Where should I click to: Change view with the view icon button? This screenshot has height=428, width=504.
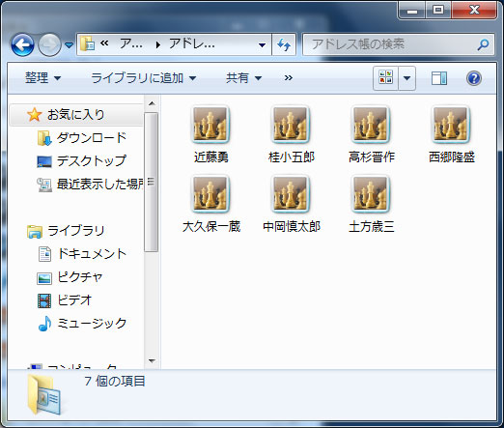[385, 78]
